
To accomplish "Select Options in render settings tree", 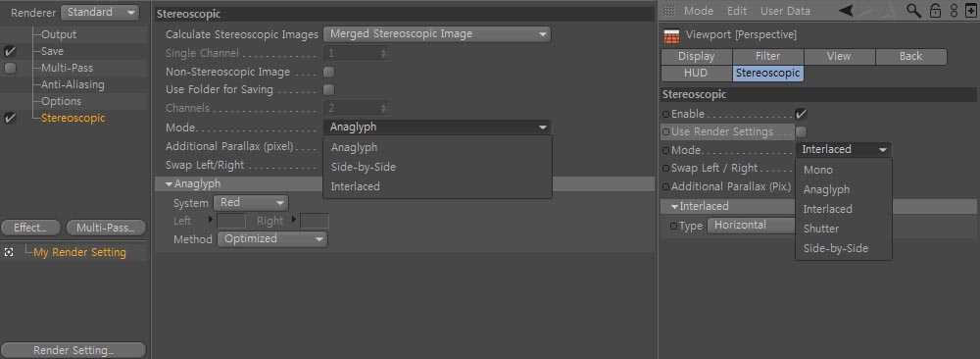I will pos(61,101).
